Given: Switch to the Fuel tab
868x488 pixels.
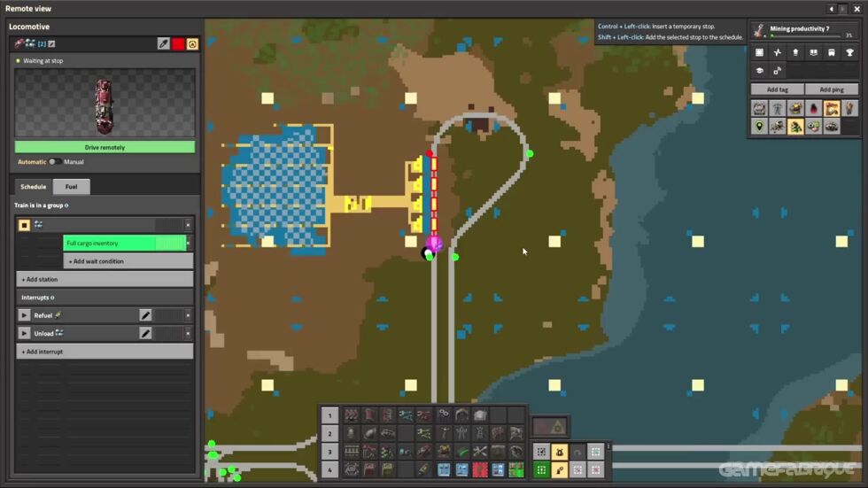Looking at the screenshot, I should 72,187.
